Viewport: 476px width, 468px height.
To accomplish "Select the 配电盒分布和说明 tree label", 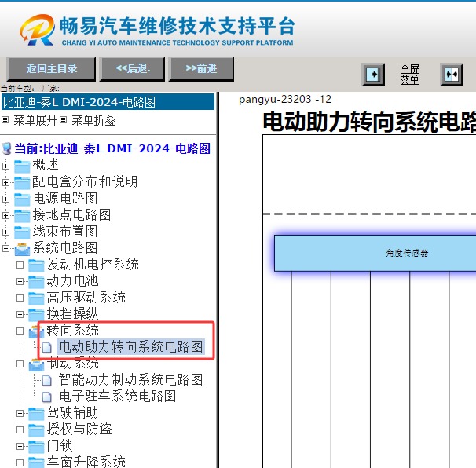I will (85, 181).
